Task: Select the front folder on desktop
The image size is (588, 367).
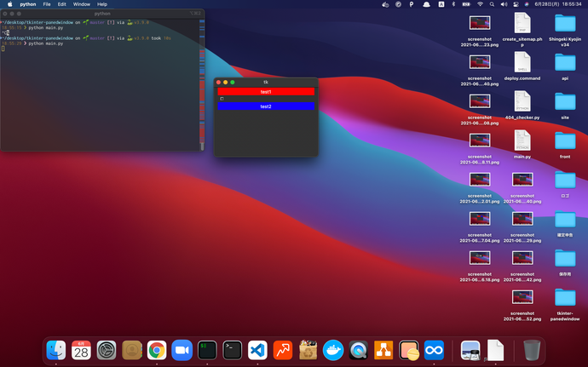Action: tap(565, 140)
